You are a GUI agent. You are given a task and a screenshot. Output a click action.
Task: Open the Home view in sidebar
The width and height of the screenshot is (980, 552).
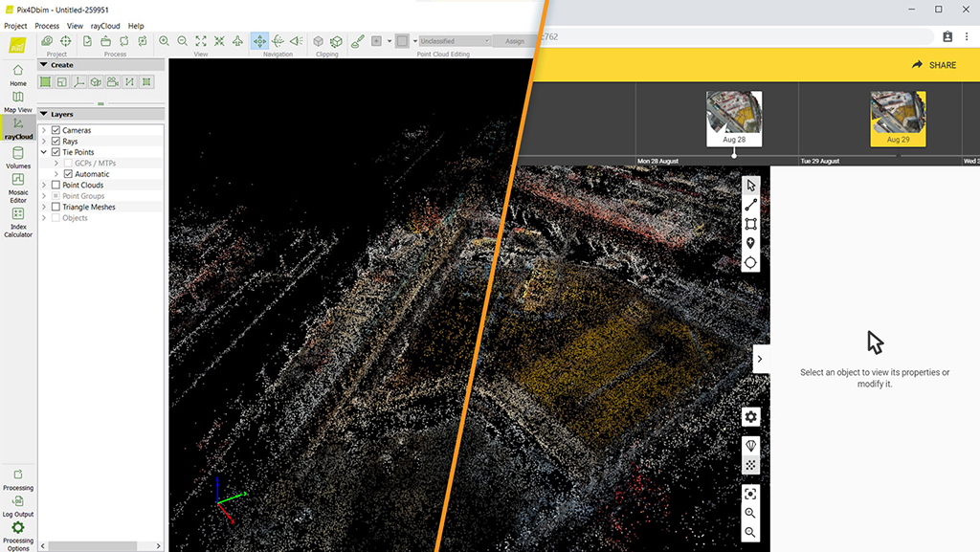coord(18,75)
